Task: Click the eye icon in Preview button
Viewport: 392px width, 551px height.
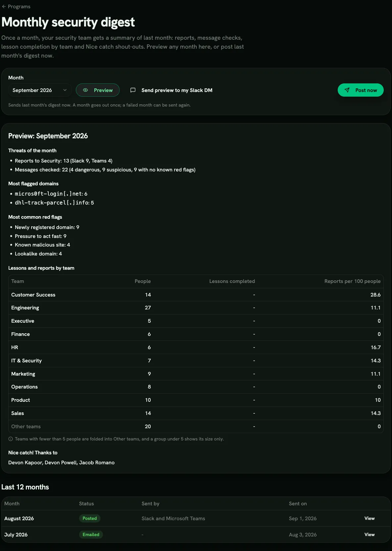Action: [x=85, y=90]
